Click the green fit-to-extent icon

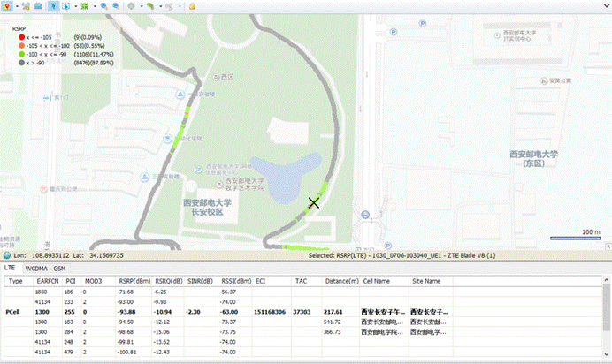(x=84, y=6)
